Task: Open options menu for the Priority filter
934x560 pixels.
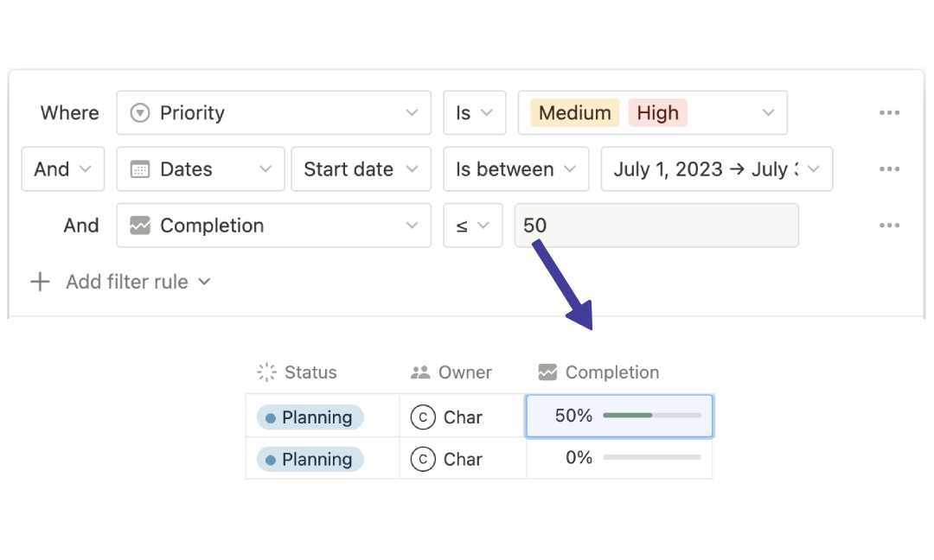Action: [889, 112]
